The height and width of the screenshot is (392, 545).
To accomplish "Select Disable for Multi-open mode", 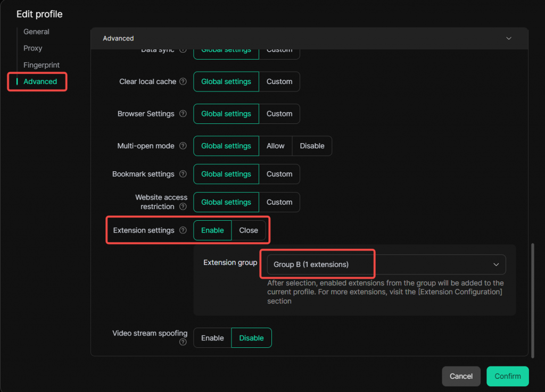I will [x=312, y=146].
